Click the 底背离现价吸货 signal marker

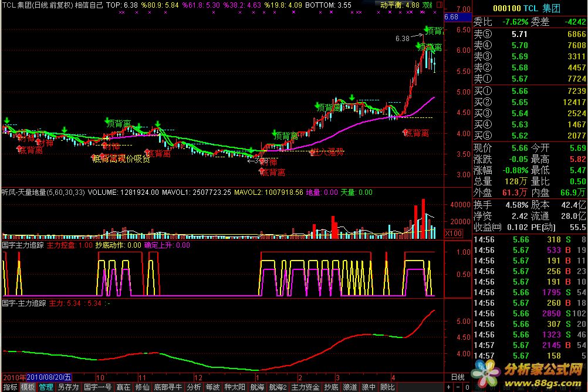[121, 158]
